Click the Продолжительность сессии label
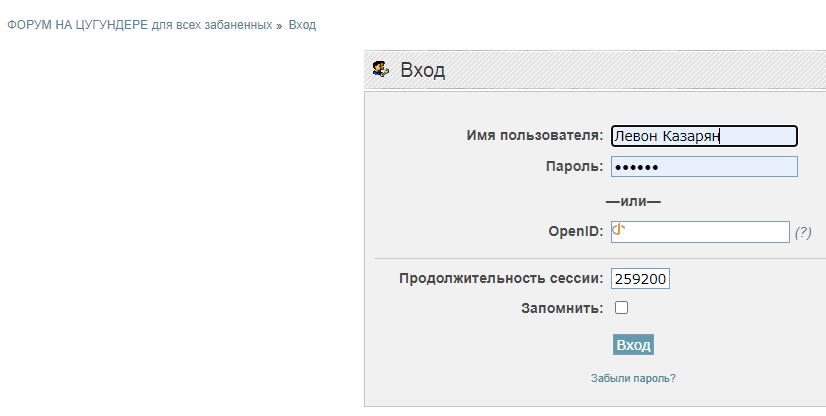 click(500, 279)
